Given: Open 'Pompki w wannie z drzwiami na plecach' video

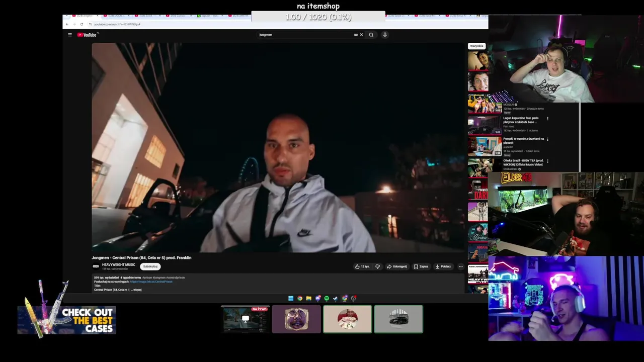Looking at the screenshot, I should (x=523, y=140).
